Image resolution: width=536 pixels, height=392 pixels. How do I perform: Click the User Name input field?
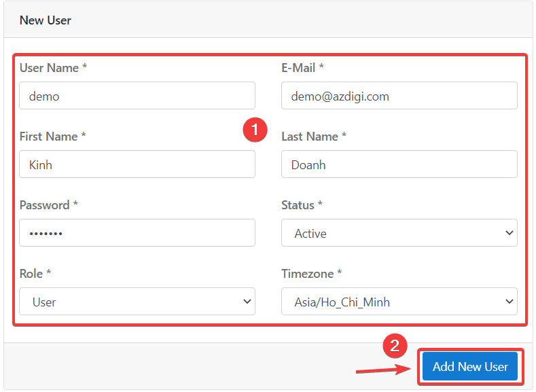[137, 96]
